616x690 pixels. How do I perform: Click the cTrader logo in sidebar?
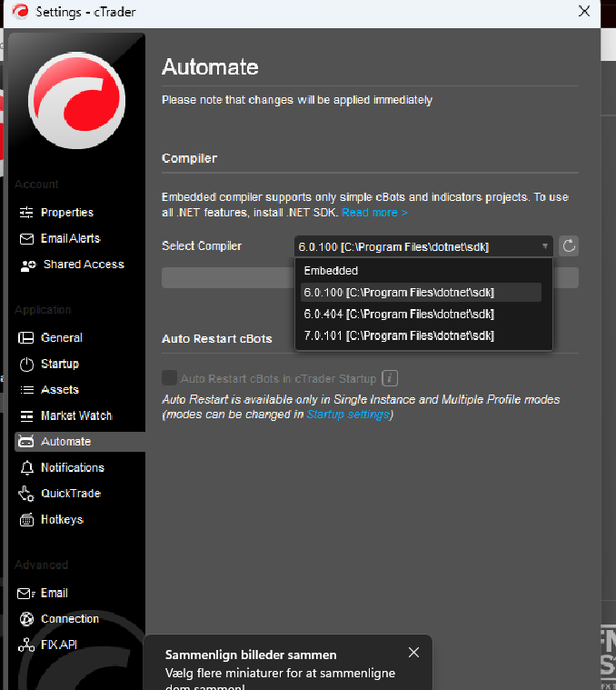pos(76,100)
